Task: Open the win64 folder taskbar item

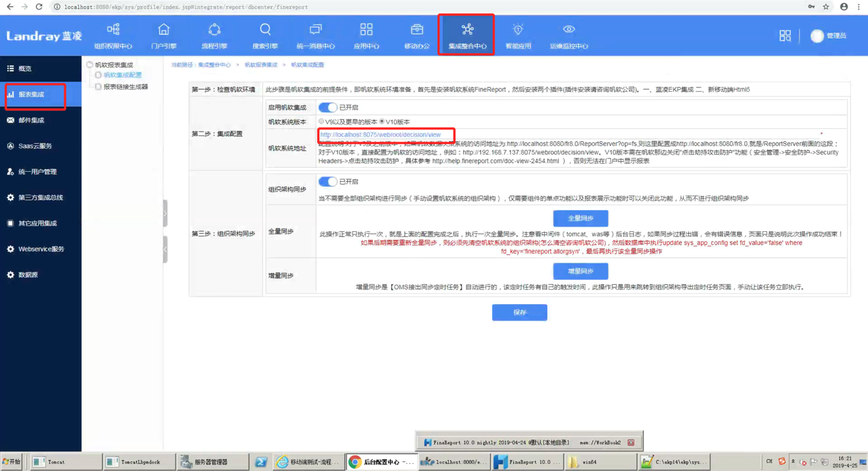Action: pyautogui.click(x=600, y=462)
